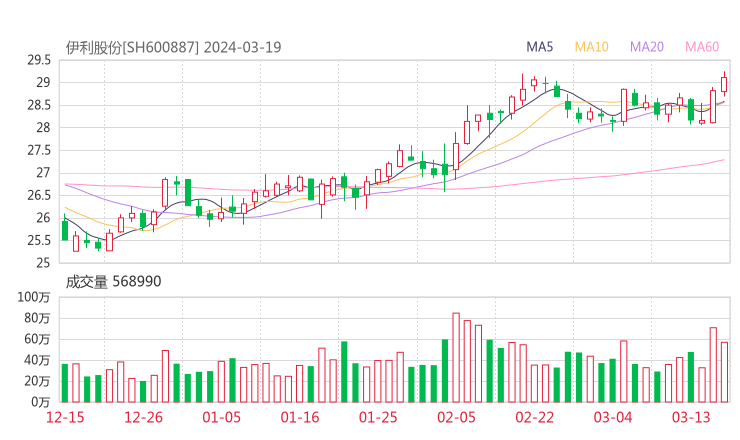Viewport: 740px width, 440px height.
Task: Click the tallest volume bar near 02-05
Action: (x=456, y=357)
